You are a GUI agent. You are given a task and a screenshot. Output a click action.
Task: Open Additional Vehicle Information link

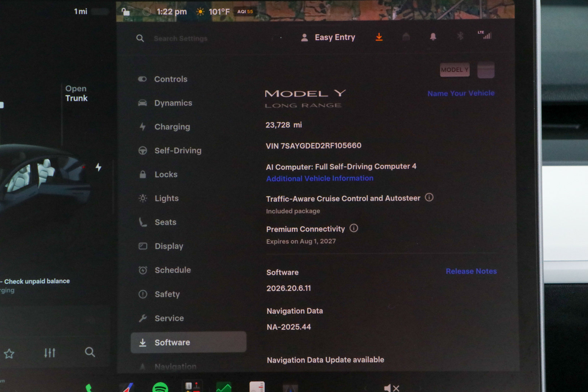pos(320,179)
